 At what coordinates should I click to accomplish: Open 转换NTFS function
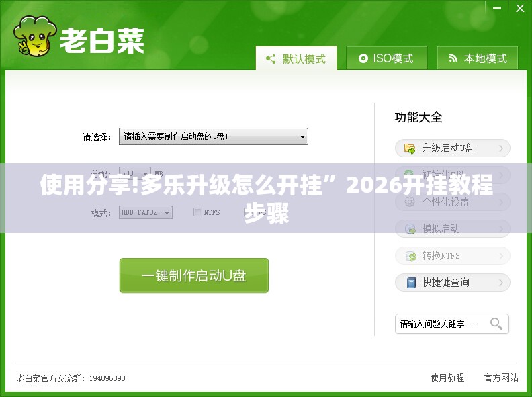[453, 255]
